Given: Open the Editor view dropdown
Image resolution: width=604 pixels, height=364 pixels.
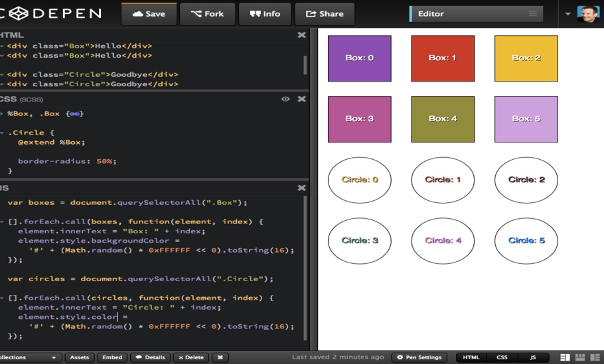Looking at the screenshot, I should point(476,14).
